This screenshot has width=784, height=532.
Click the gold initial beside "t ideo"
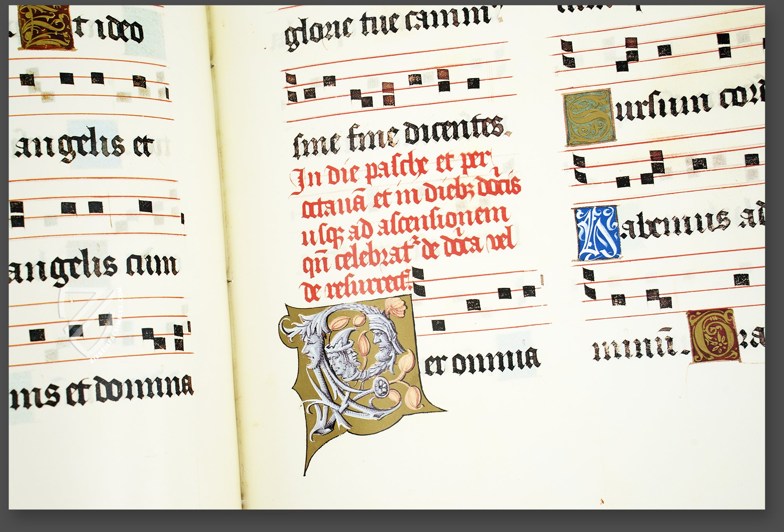point(45,27)
